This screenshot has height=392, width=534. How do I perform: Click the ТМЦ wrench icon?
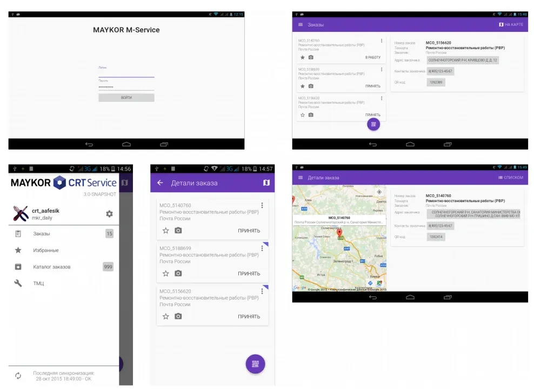point(18,283)
